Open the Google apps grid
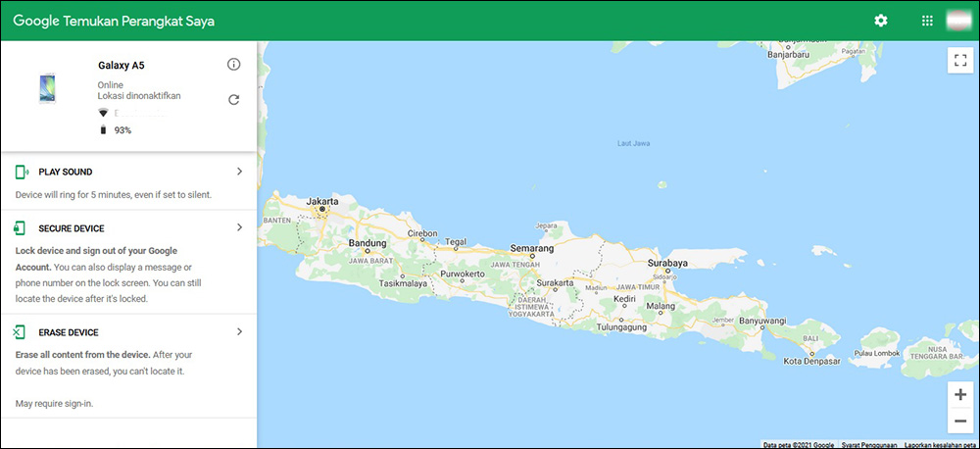This screenshot has height=449, width=980. click(927, 21)
